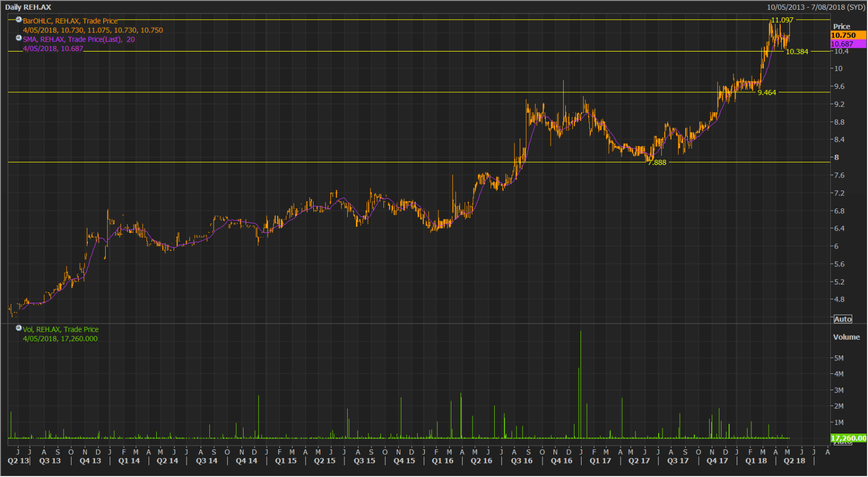Image resolution: width=868 pixels, height=477 pixels.
Task: Click the Q1 17 quarter label
Action: pyautogui.click(x=600, y=461)
